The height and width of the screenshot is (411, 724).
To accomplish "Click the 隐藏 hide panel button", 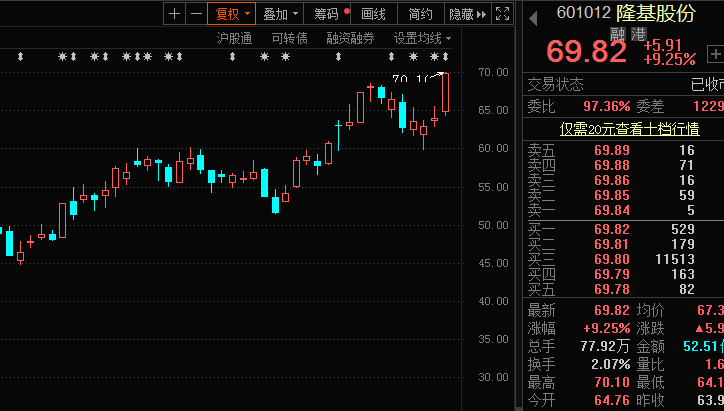I will coord(466,14).
